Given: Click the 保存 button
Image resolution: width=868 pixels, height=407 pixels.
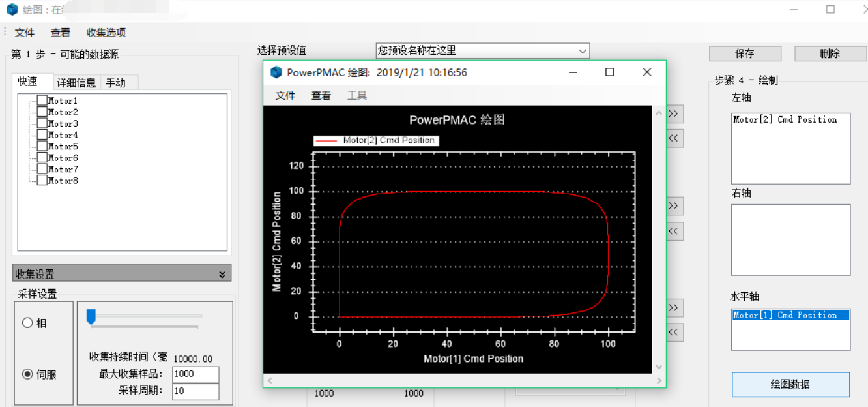Looking at the screenshot, I should point(745,53).
